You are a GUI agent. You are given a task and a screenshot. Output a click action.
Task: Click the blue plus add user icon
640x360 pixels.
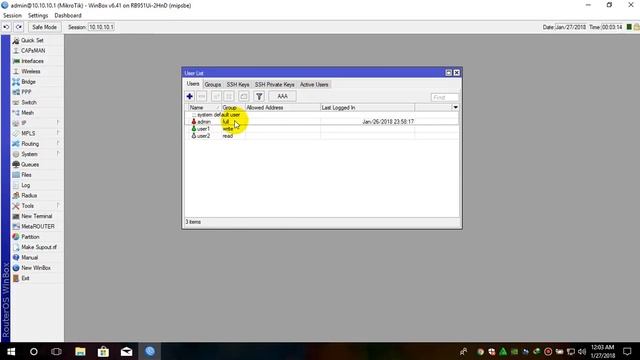click(189, 96)
